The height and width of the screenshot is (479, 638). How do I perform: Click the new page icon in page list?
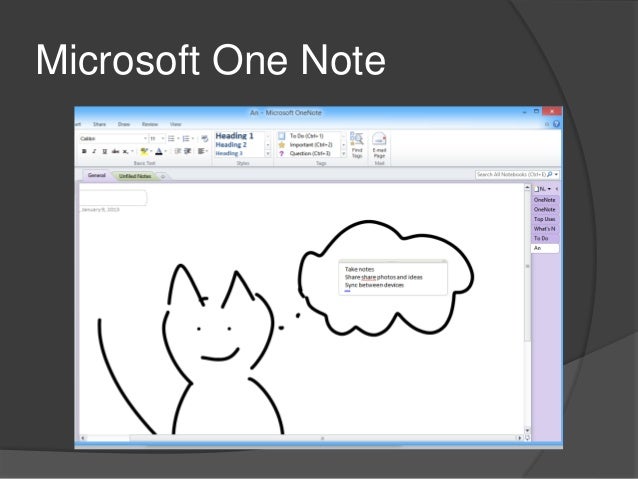537,189
